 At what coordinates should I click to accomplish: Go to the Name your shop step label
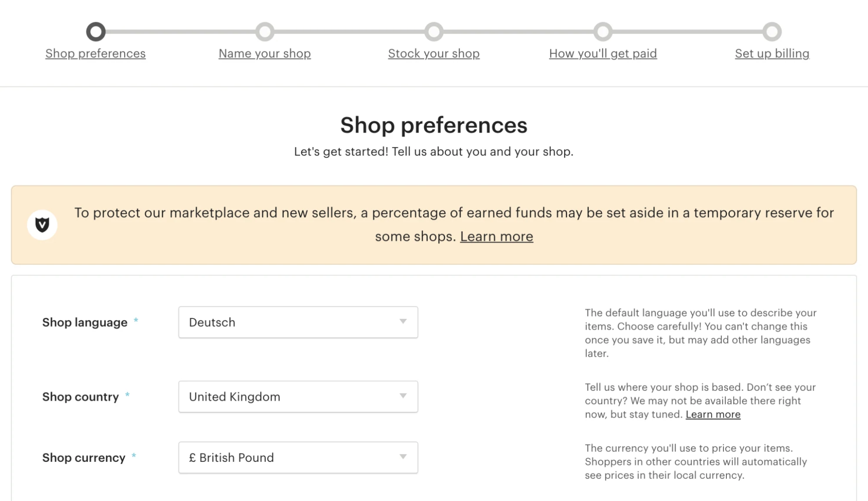265,53
